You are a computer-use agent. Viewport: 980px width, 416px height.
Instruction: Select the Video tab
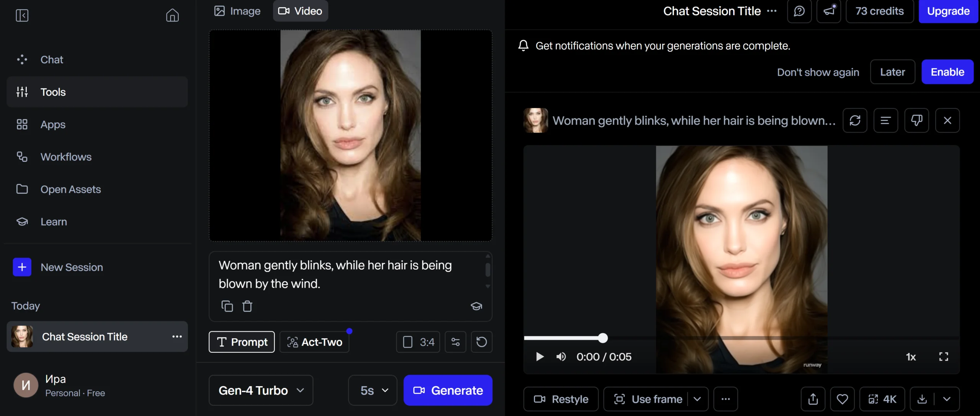coord(300,11)
